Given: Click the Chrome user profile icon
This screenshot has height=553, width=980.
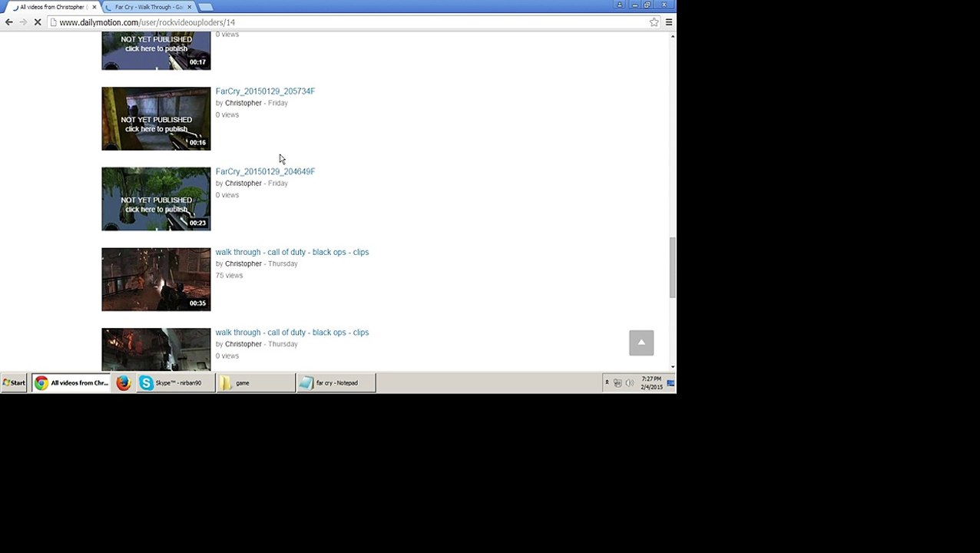Looking at the screenshot, I should pos(619,5).
